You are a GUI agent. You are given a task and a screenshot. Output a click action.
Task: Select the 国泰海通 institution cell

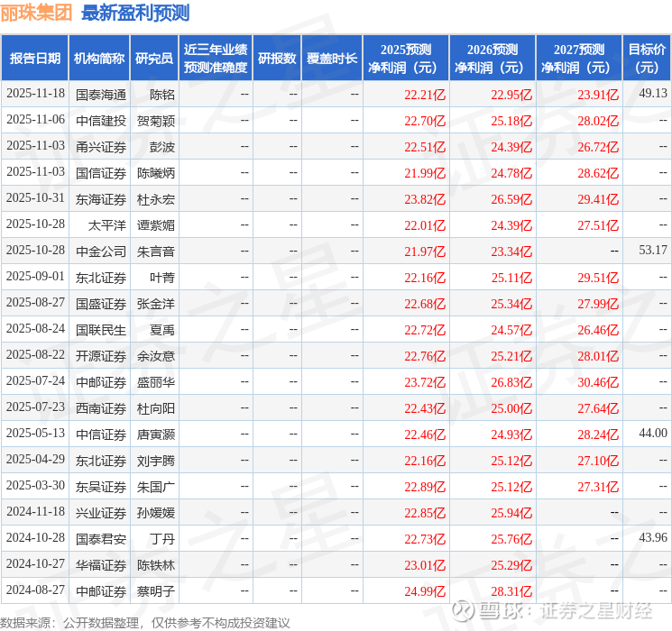point(101,95)
